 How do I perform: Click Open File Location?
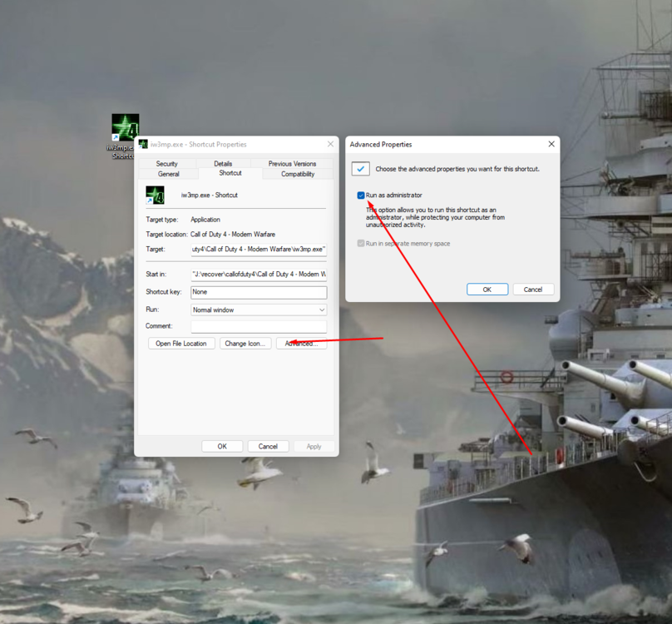click(x=181, y=342)
